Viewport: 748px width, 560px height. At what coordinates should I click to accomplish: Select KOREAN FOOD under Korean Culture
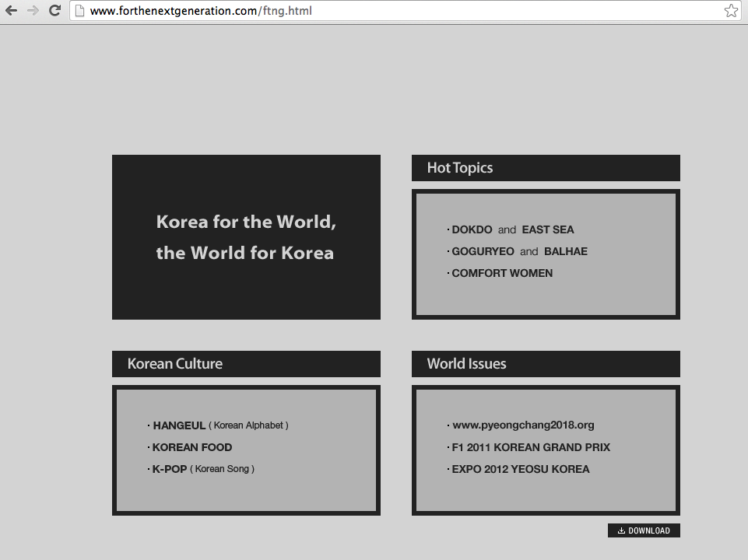pyautogui.click(x=191, y=447)
